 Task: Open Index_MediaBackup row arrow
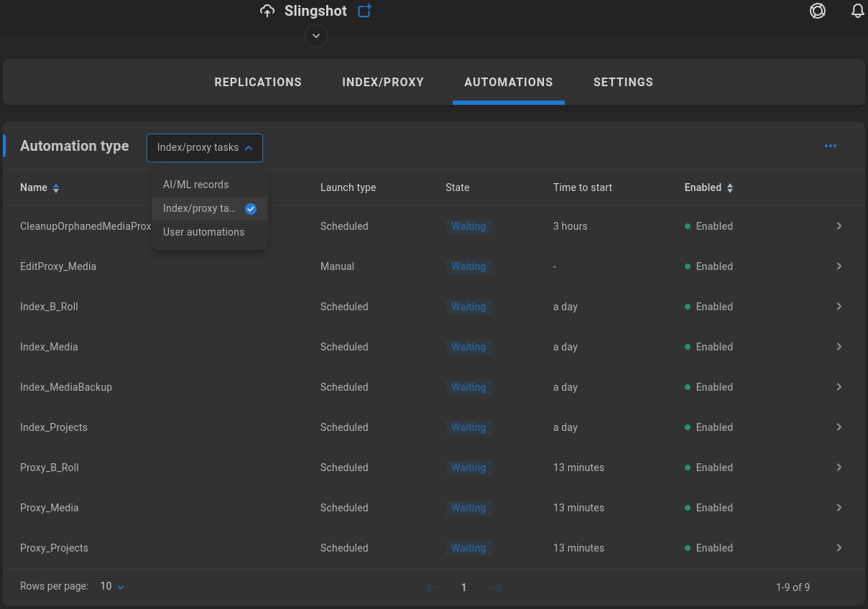tap(839, 387)
